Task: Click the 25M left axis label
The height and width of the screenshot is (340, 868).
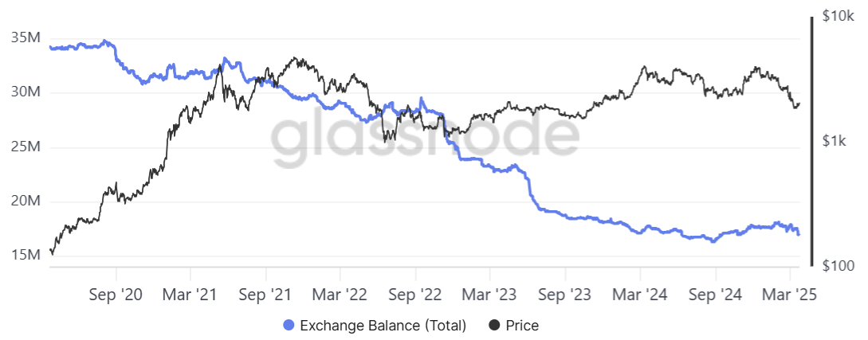Action: 27,147
